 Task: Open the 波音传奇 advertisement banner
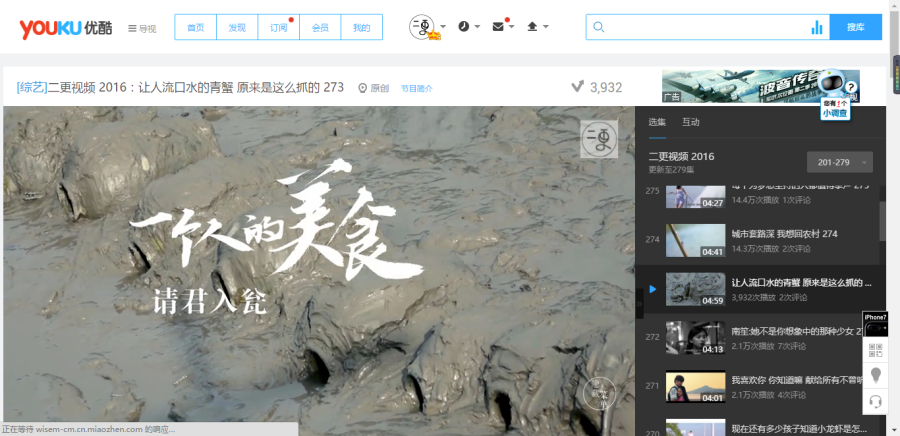[742, 86]
